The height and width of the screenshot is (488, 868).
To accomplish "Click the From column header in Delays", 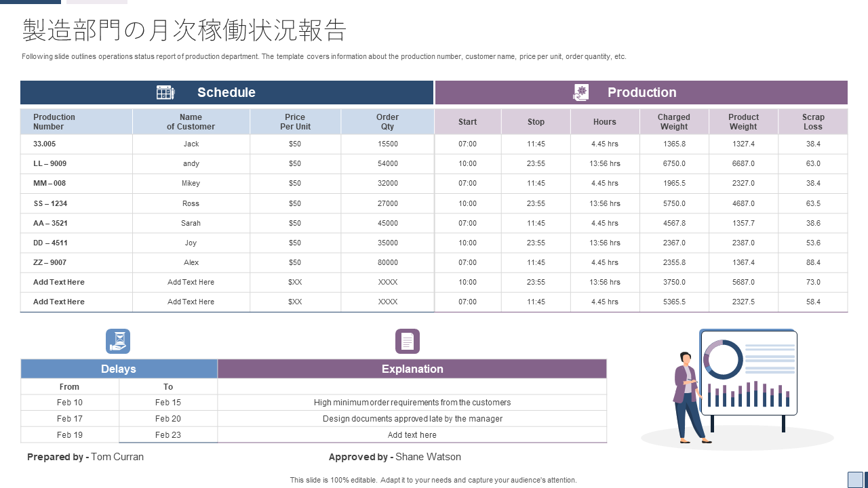I will tap(69, 387).
